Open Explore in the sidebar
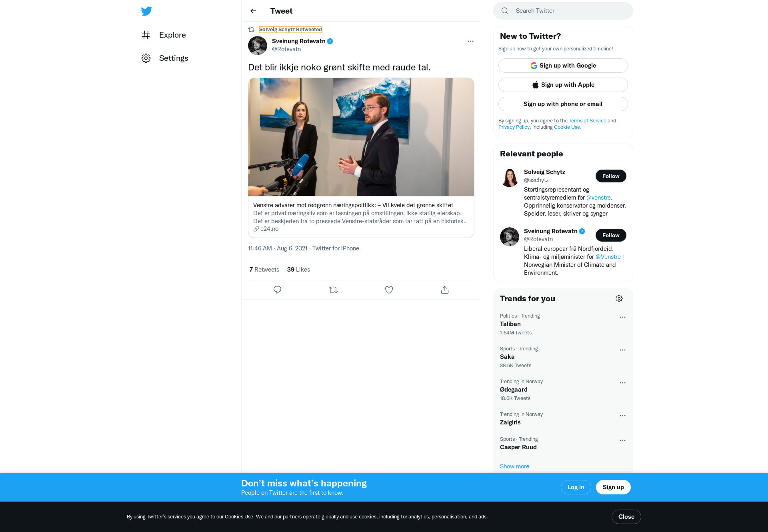The width and height of the screenshot is (768, 532). click(x=164, y=35)
